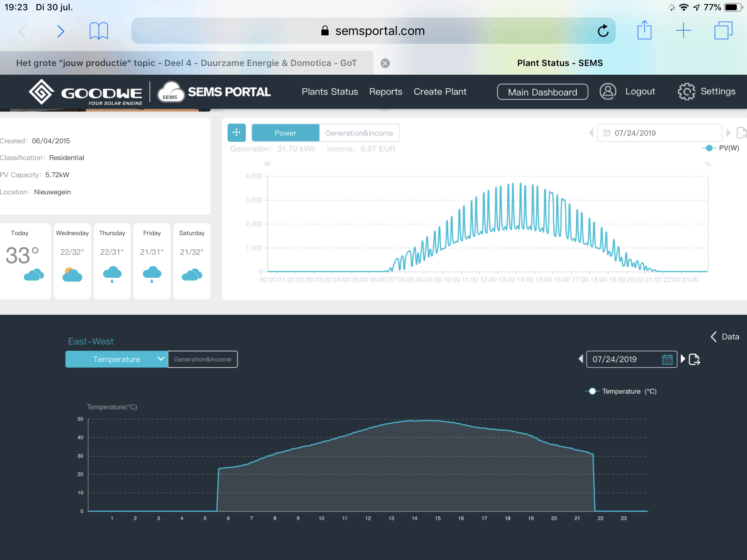The image size is (747, 560).
Task: Toggle Temperature (°C) series in the legend
Action: [621, 391]
